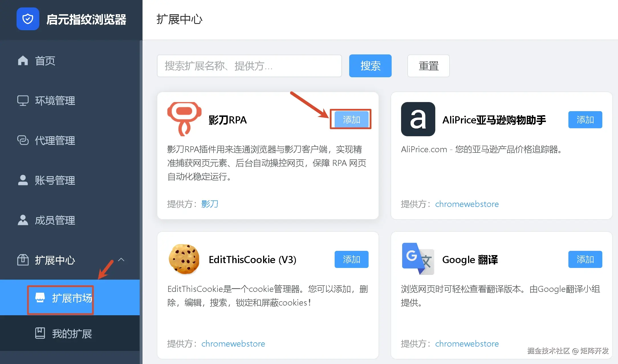The image size is (618, 364).
Task: Add the AliPrice亚马逊购物助手 extension
Action: pos(585,119)
